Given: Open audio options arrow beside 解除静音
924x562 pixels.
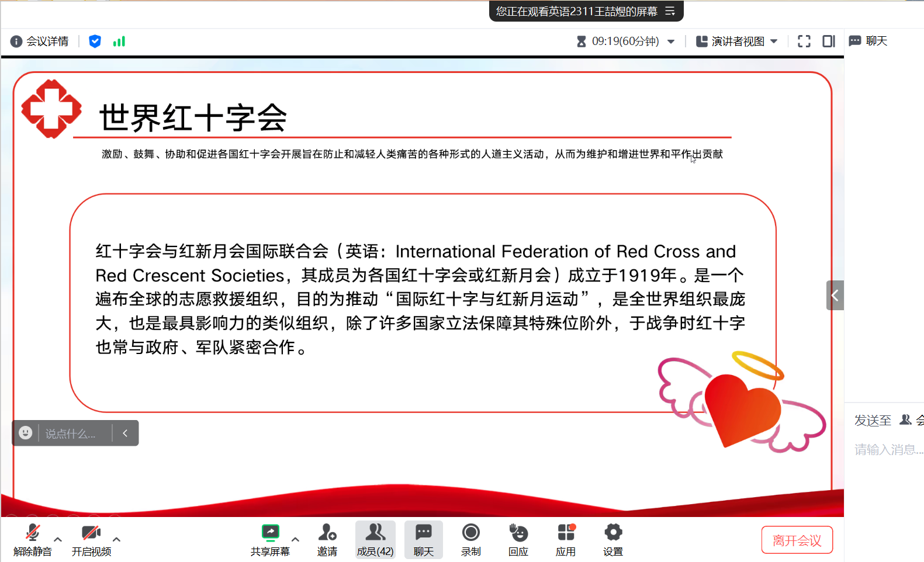Looking at the screenshot, I should point(58,539).
